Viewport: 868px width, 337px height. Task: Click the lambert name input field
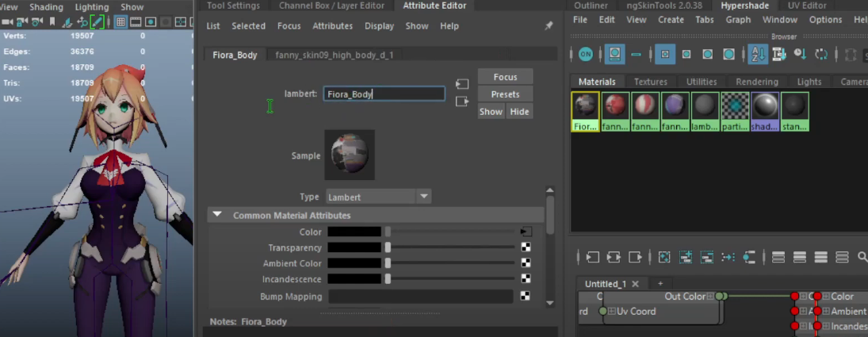coord(384,94)
